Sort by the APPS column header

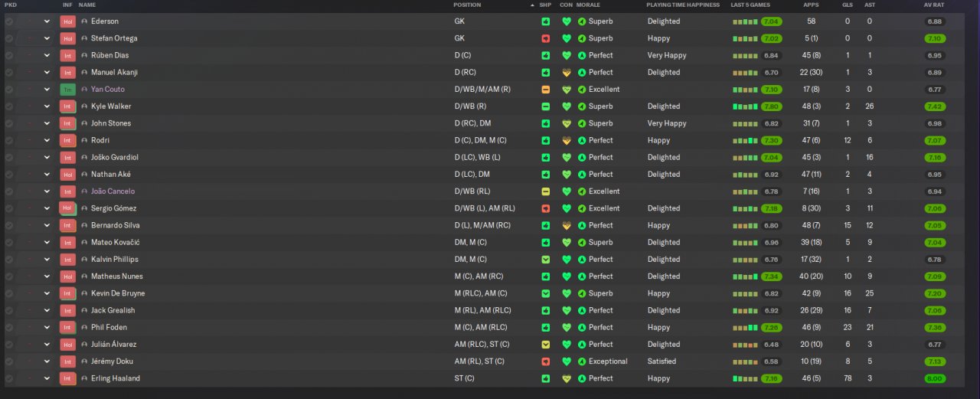[811, 5]
